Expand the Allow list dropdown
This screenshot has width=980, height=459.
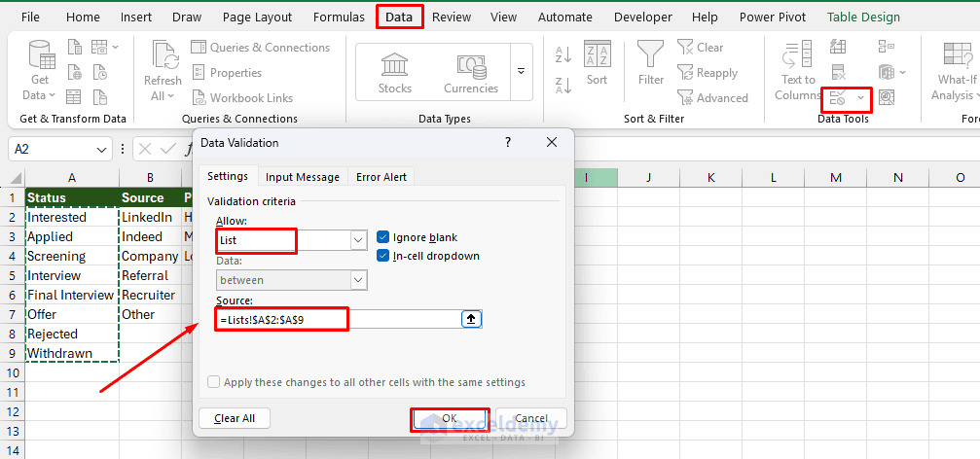tap(358, 240)
